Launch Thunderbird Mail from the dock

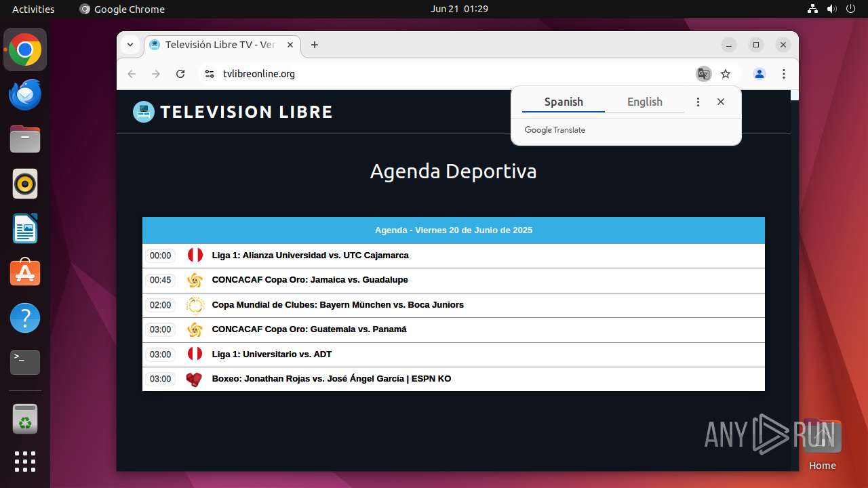25,95
